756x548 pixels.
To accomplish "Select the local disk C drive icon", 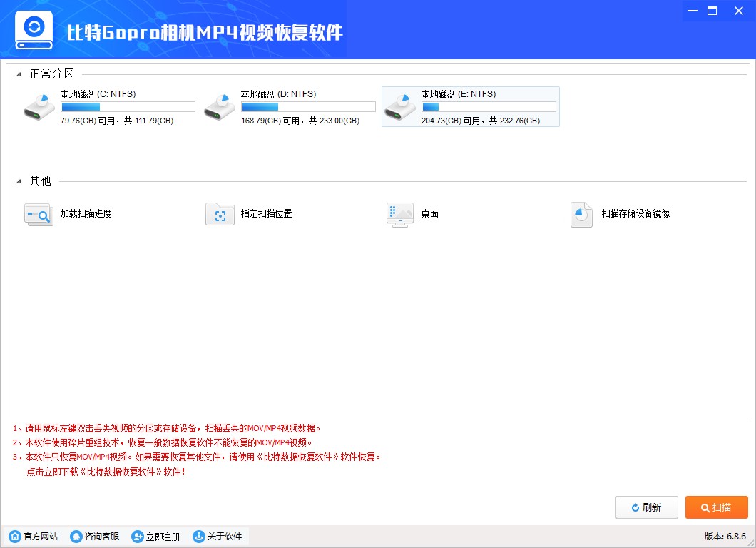I will [x=39, y=107].
